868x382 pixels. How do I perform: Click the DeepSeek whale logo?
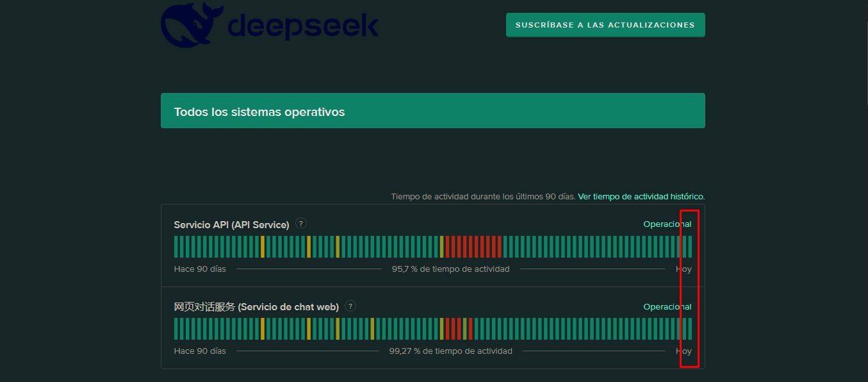(192, 24)
